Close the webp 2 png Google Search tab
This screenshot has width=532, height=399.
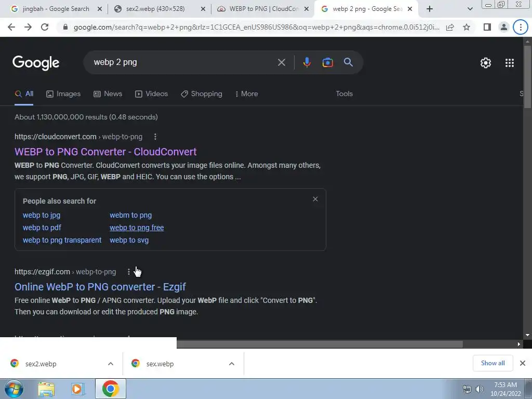point(410,9)
